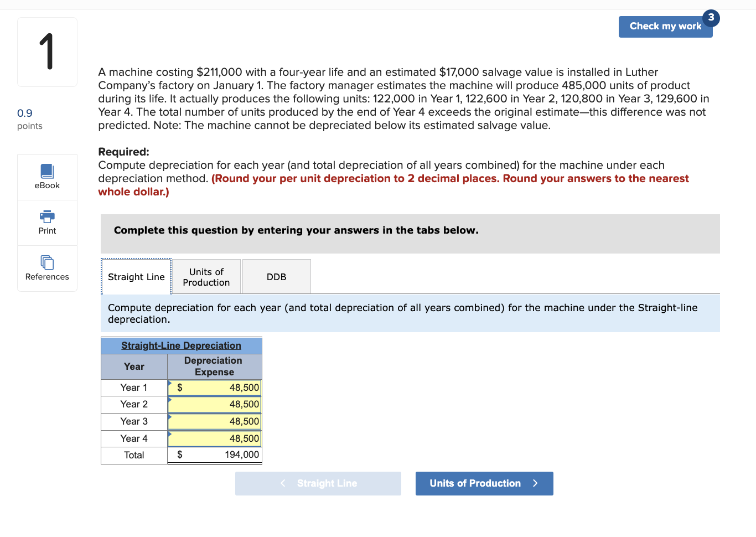756x537 pixels.
Task: Click the Year column header
Action: (134, 366)
